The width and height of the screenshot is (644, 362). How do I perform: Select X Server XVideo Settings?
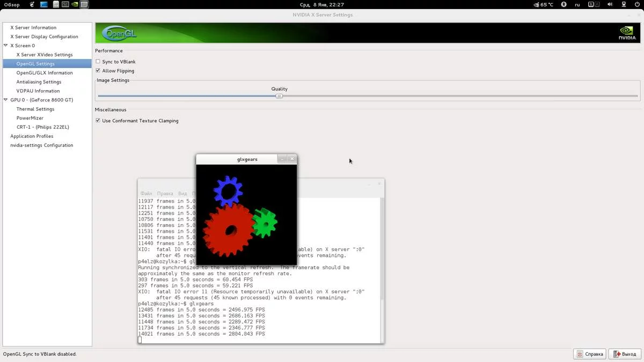(45, 55)
